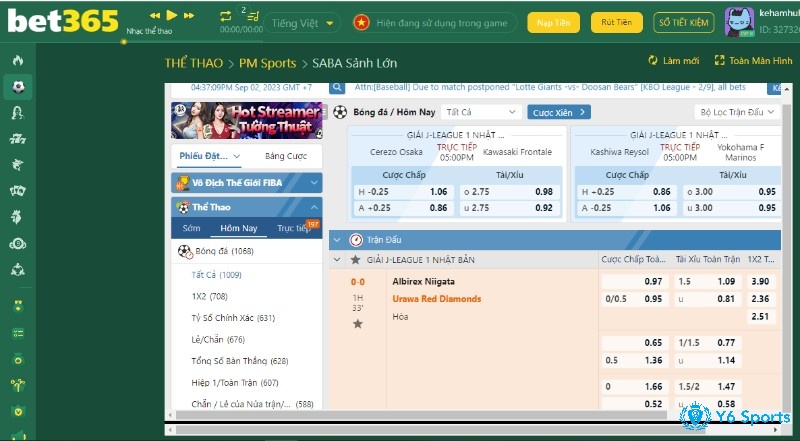Open the music playlist icon

(x=253, y=16)
